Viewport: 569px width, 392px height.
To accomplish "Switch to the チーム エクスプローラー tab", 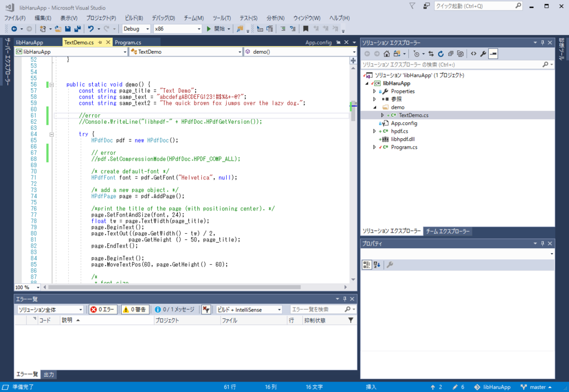I will pyautogui.click(x=448, y=231).
